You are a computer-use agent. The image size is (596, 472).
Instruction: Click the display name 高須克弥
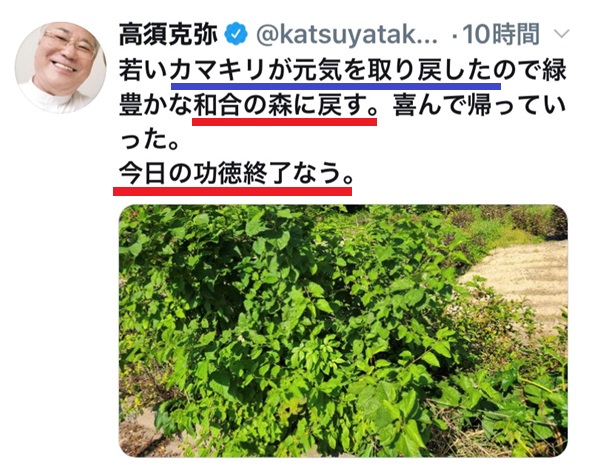[168, 34]
